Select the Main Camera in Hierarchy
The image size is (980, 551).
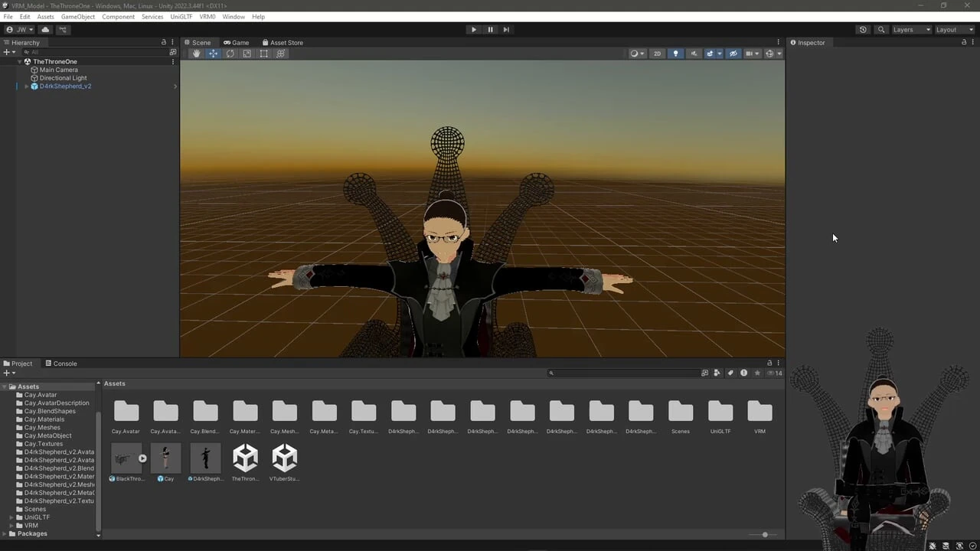(x=58, y=70)
